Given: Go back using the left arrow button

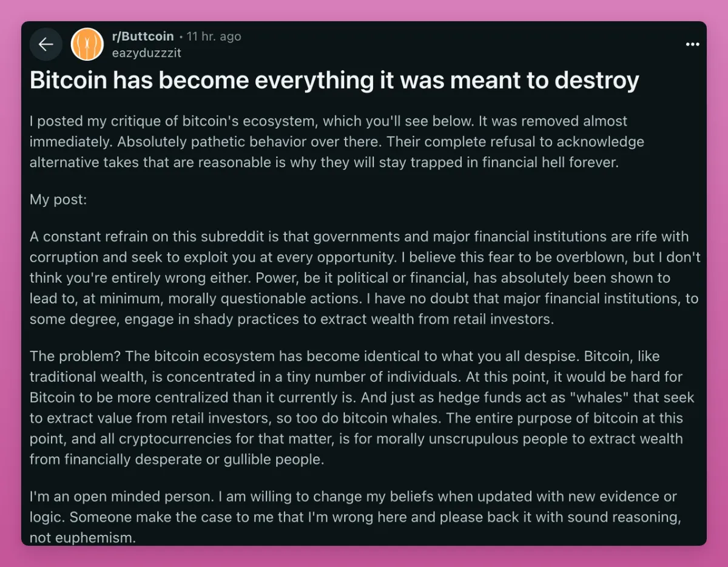Looking at the screenshot, I should (46, 44).
